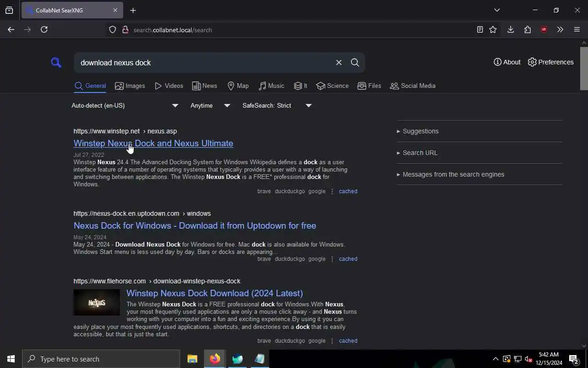The width and height of the screenshot is (588, 368).
Task: Open cached link for filehorse result
Action: point(348,341)
